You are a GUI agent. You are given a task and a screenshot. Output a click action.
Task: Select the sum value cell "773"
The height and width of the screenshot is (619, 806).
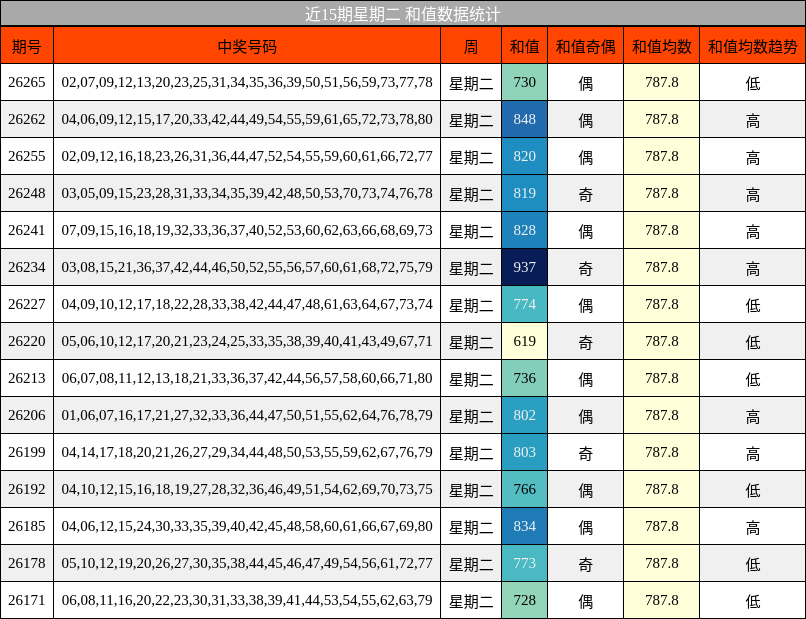pyautogui.click(x=524, y=563)
